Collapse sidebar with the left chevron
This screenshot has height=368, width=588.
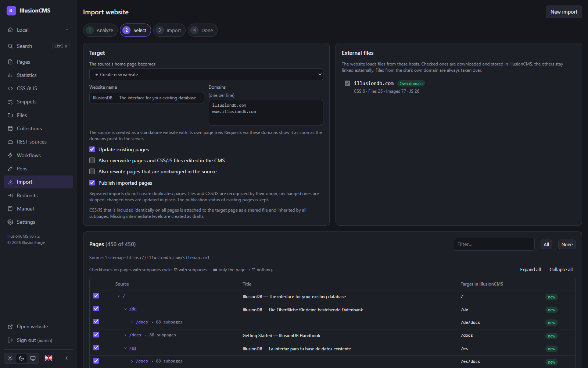click(67, 358)
